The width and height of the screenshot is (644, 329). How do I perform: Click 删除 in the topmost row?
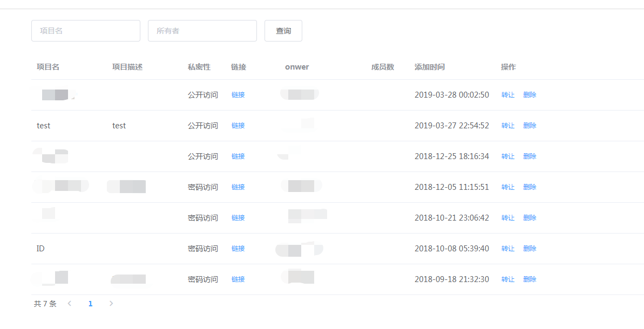529,94
